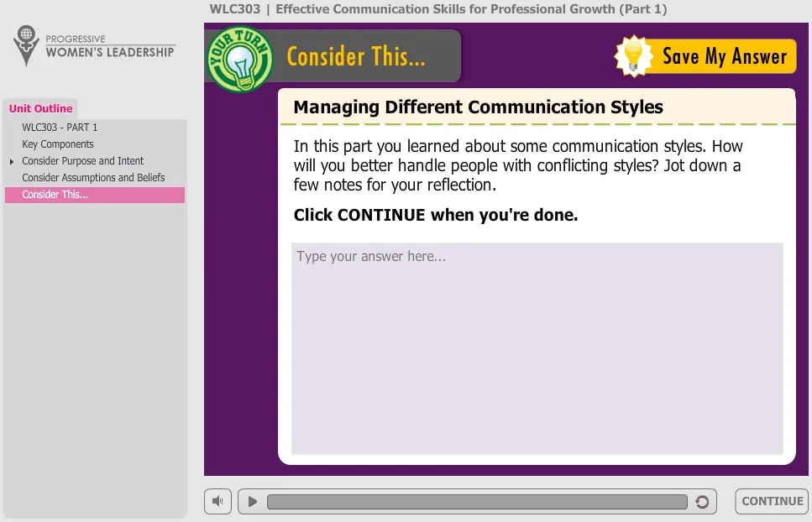Open the Unit Outline tab

[x=41, y=108]
